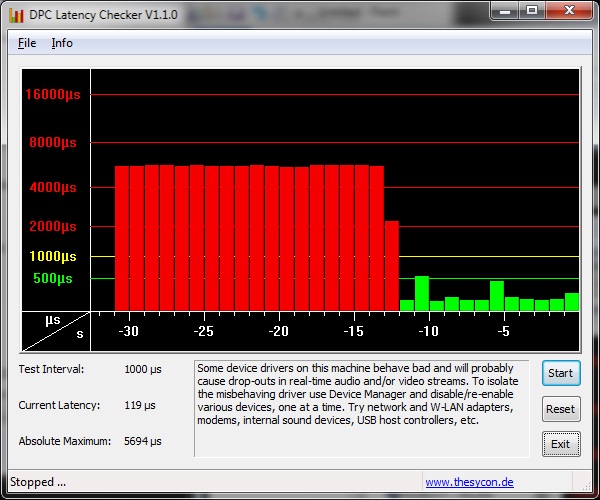Viewport: 600px width, 500px height.
Task: Open the File menu
Action: [27, 43]
